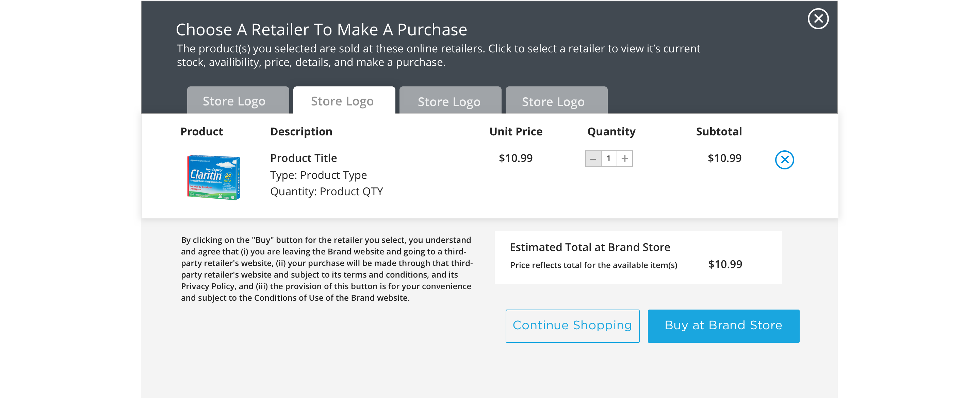
Task: Click the Estimated Total at Brand Store heading
Action: (x=590, y=247)
